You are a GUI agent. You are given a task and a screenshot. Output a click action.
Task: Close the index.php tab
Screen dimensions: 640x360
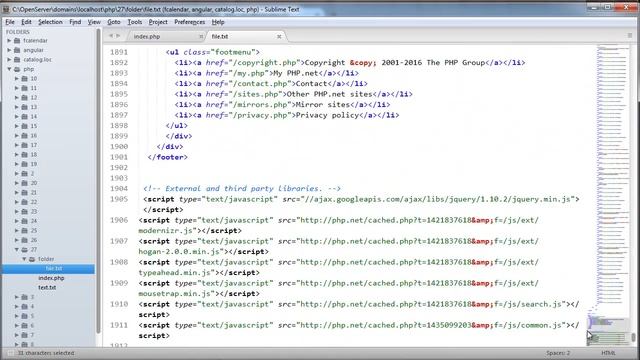pos(201,36)
